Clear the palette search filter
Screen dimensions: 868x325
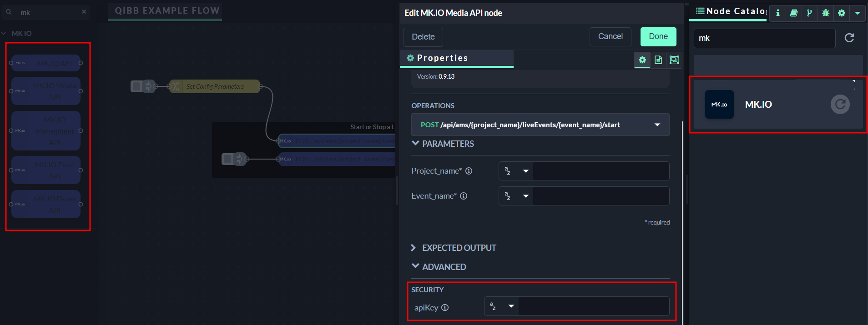pos(84,12)
